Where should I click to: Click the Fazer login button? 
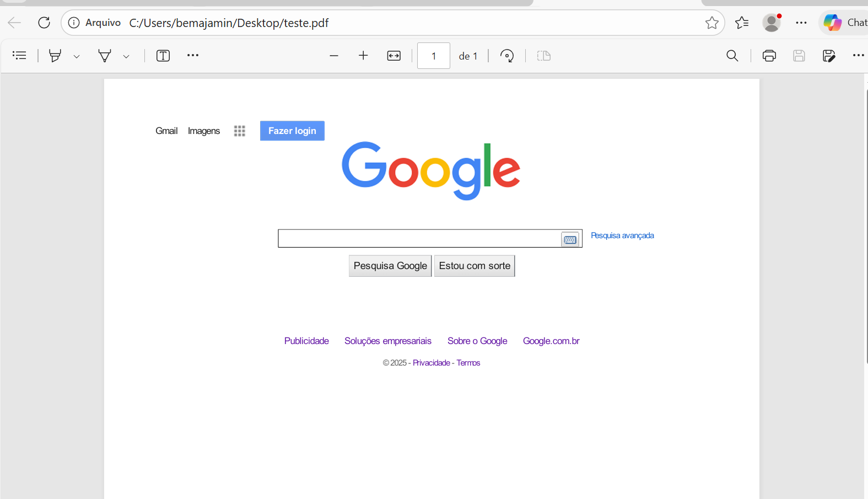coord(292,131)
